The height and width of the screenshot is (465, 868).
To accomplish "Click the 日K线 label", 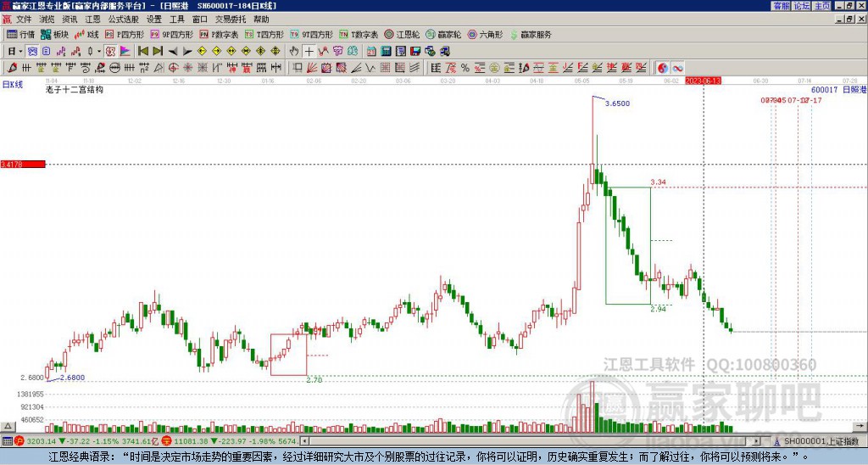I will (x=12, y=85).
